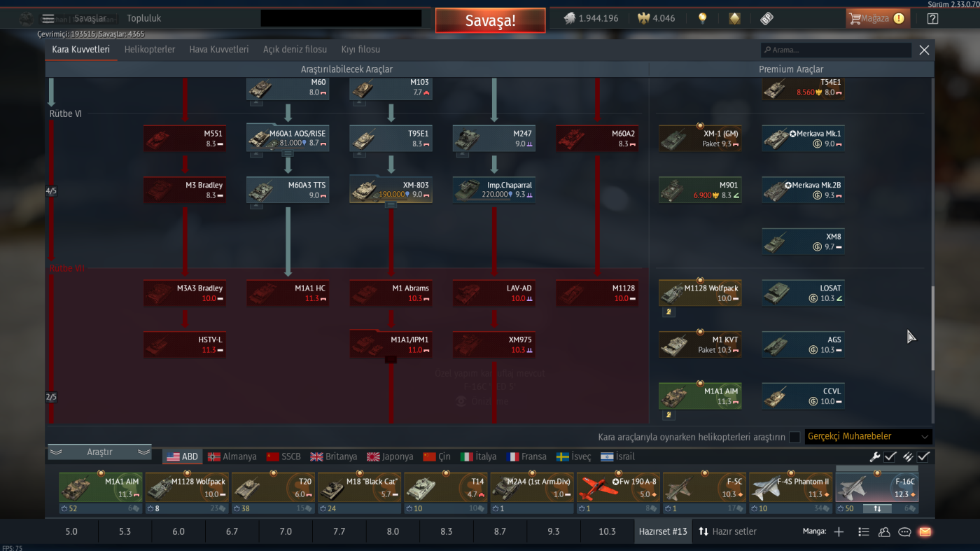Open the chat speech bubble icon
Image resolution: width=980 pixels, height=551 pixels.
904,531
